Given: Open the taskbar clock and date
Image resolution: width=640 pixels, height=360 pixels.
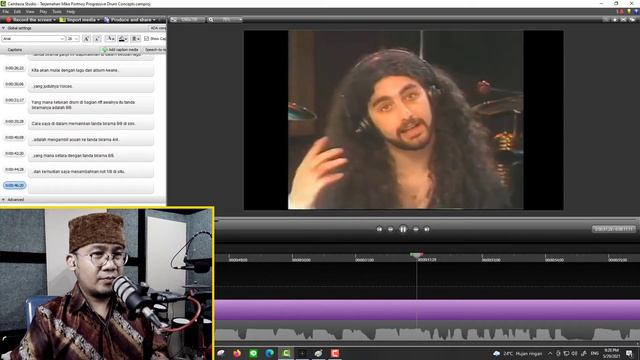Looking at the screenshot, I should (611, 353).
